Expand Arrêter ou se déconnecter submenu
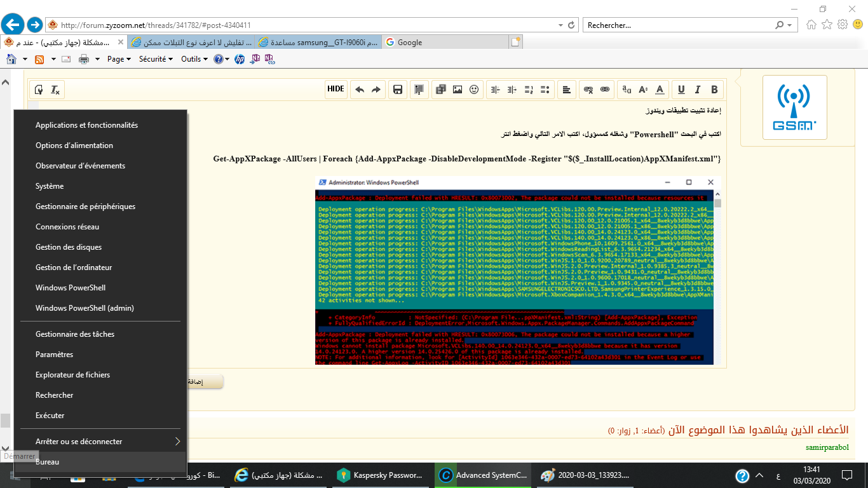Viewport: 868px width, 488px height. [x=100, y=441]
